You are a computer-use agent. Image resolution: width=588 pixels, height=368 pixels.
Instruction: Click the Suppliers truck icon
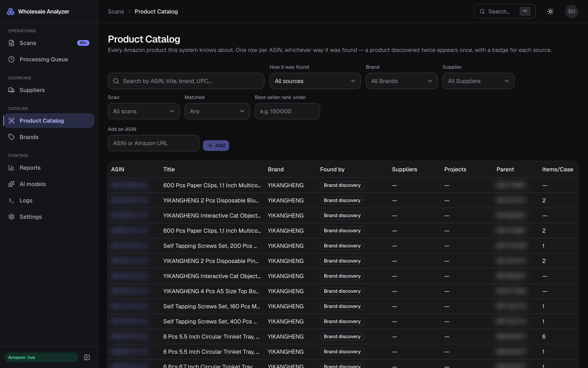tap(11, 90)
